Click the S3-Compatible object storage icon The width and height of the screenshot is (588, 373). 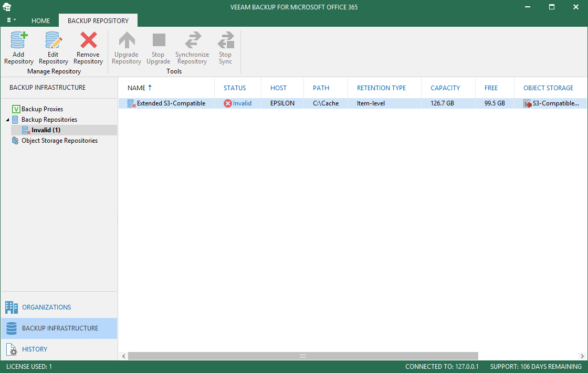(527, 103)
